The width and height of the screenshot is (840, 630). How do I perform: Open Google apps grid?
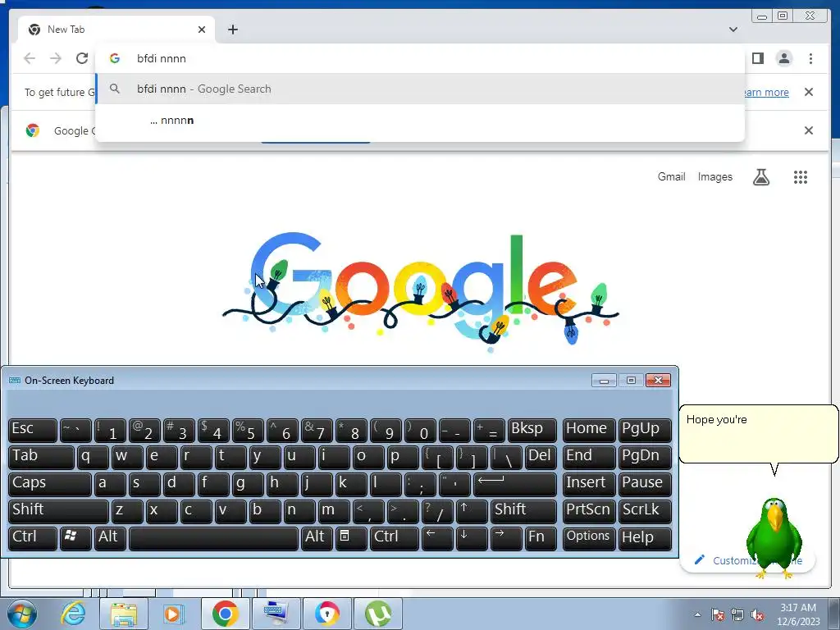point(801,177)
